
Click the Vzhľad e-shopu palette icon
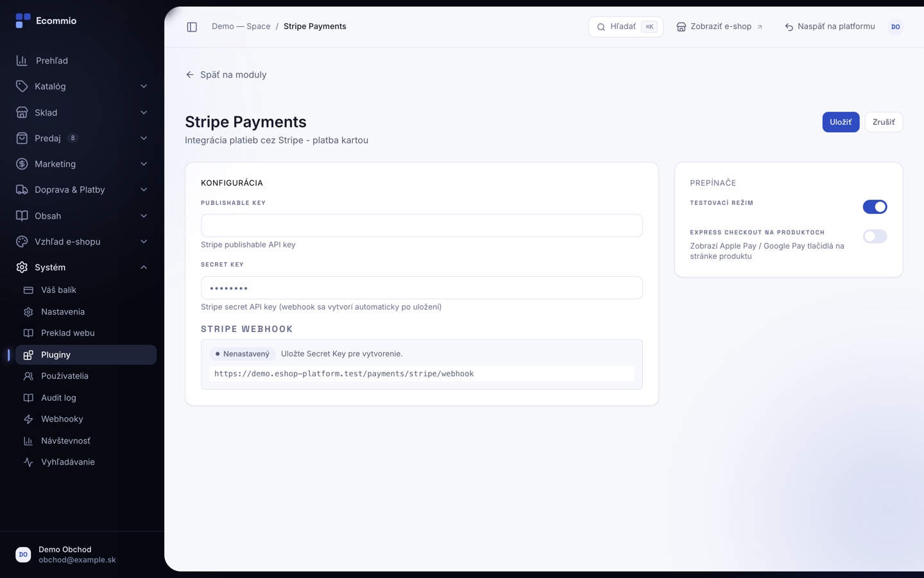22,241
